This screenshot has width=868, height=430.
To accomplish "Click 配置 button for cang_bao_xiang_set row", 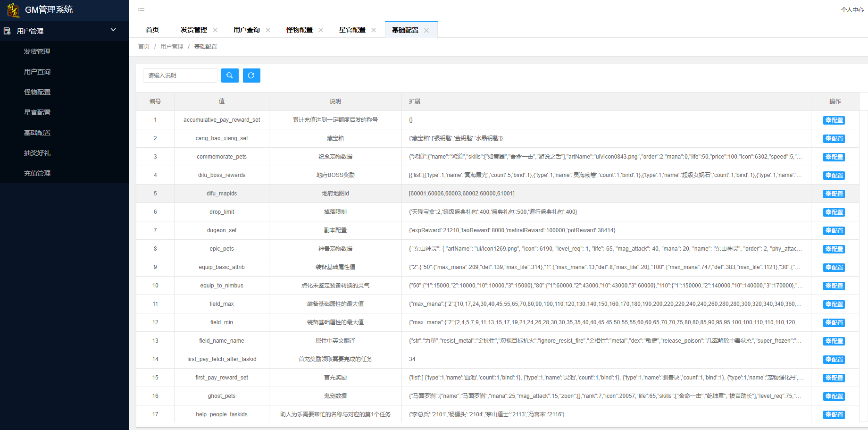I will [x=834, y=139].
